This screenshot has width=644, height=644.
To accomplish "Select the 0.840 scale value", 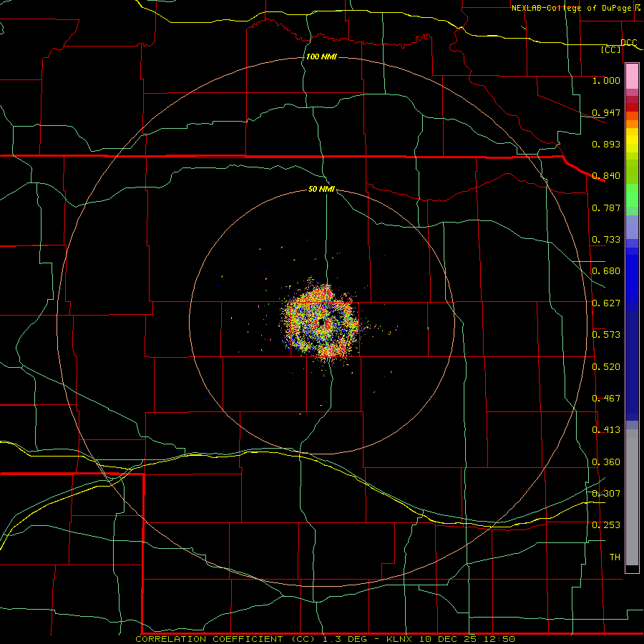I will [606, 176].
